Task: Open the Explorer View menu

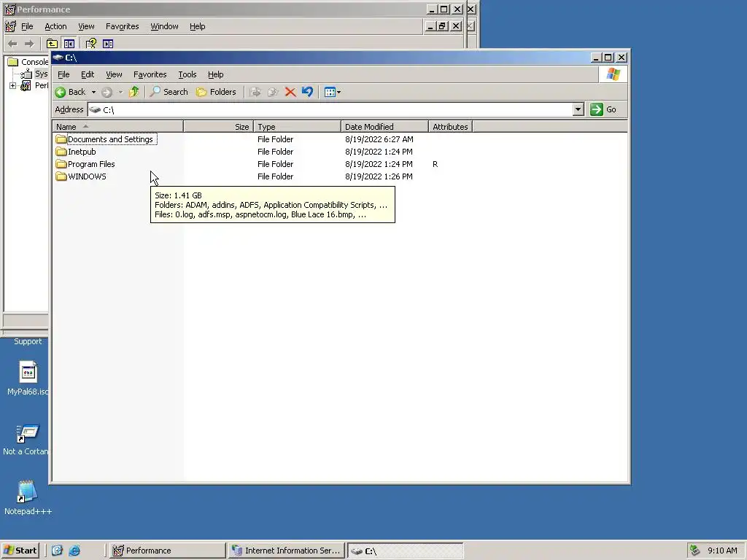Action: pyautogui.click(x=114, y=74)
